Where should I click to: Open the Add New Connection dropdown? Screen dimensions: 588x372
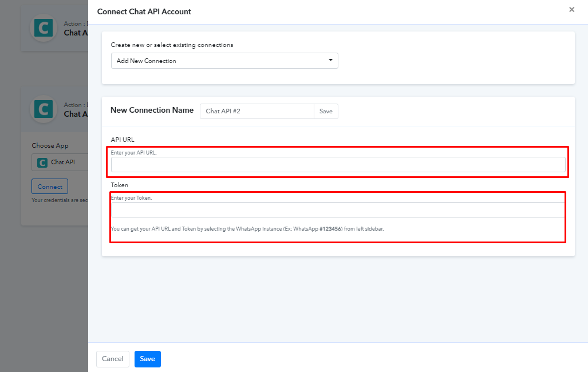[x=224, y=61]
